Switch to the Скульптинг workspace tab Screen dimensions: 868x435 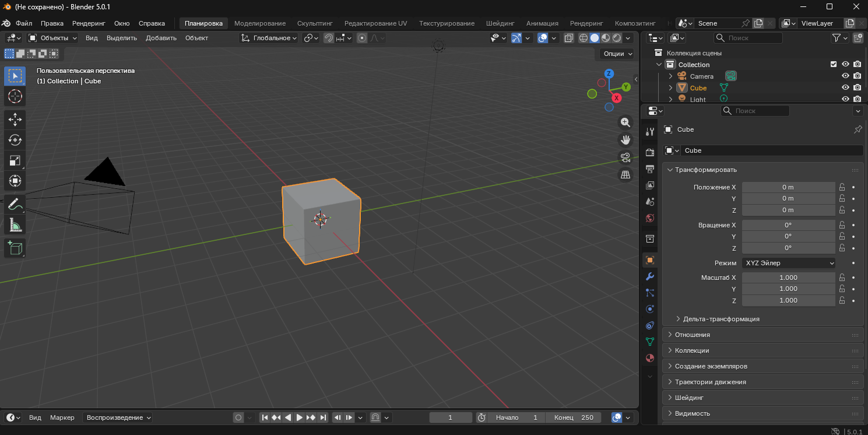315,23
